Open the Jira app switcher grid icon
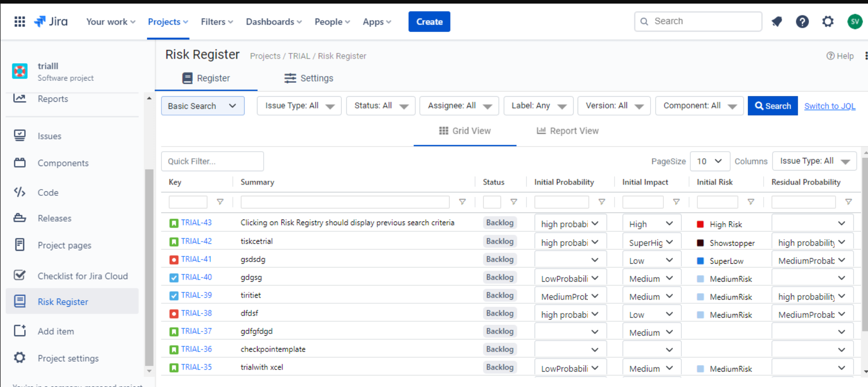 20,22
